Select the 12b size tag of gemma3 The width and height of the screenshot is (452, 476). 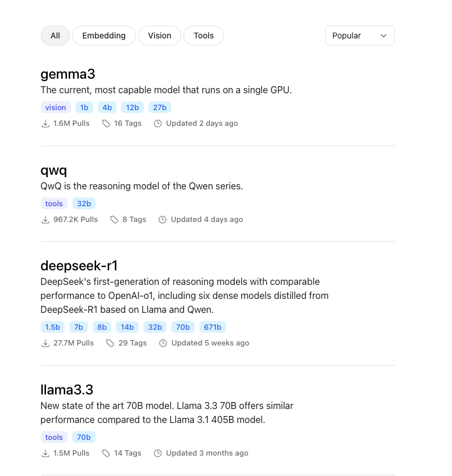(x=132, y=107)
